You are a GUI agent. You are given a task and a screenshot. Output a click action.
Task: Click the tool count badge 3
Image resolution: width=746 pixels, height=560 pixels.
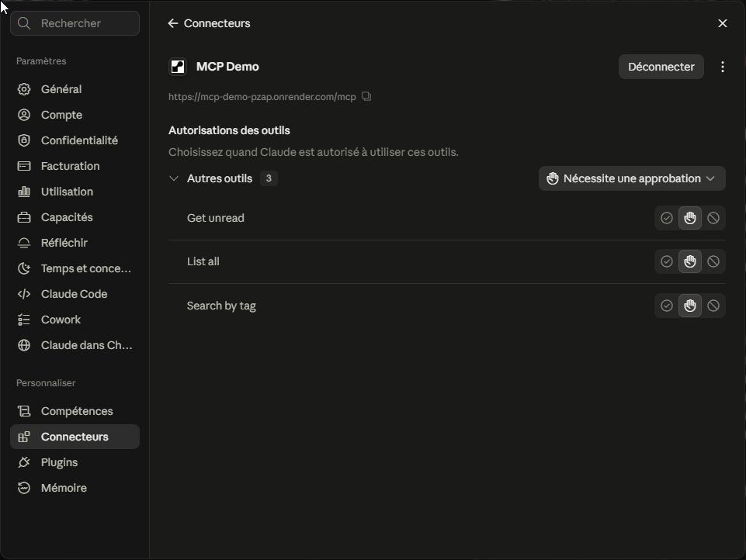pyautogui.click(x=269, y=178)
